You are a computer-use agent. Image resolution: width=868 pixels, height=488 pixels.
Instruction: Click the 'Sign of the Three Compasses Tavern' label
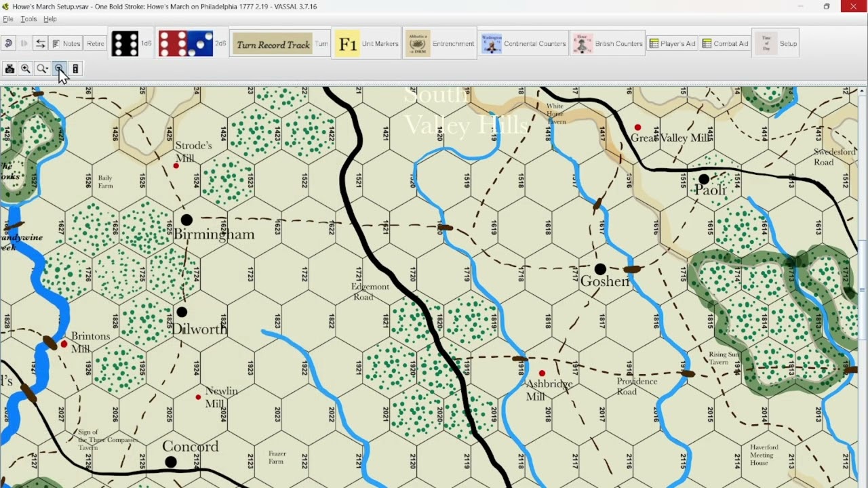(106, 440)
